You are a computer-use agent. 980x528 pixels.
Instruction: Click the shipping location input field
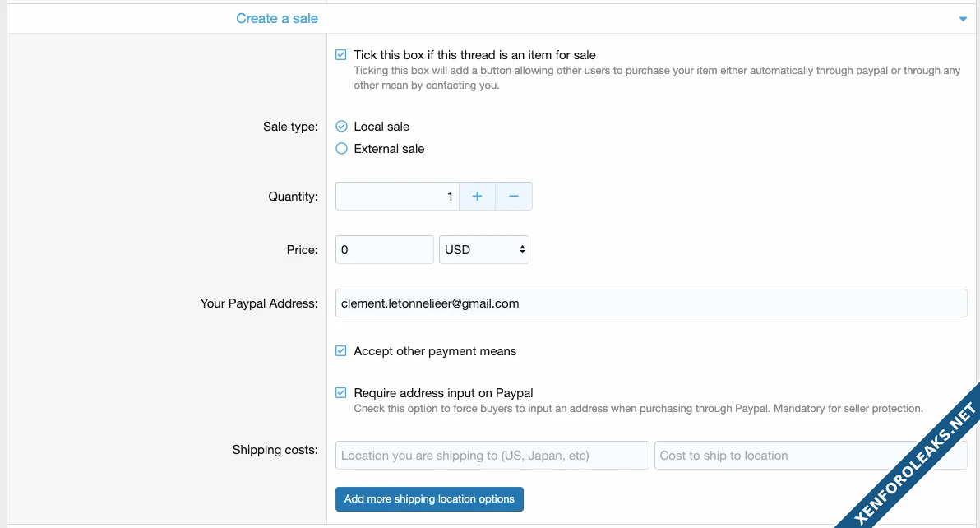492,456
